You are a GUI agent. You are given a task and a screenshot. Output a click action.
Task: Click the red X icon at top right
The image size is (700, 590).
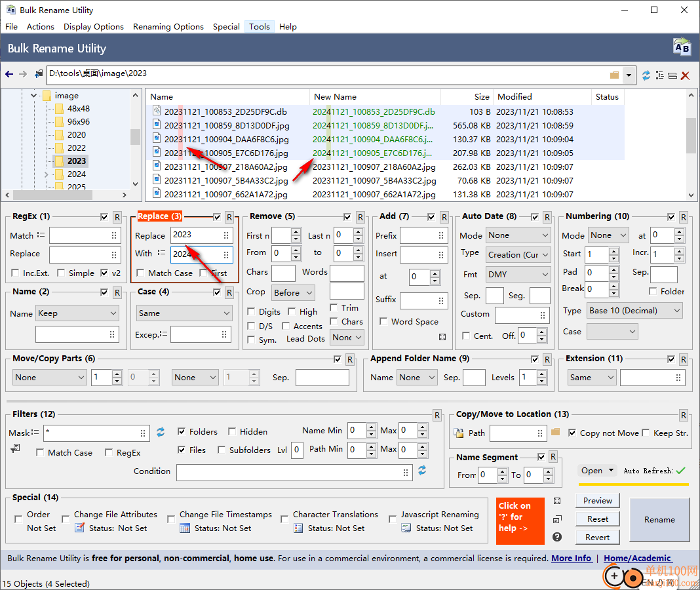[686, 75]
